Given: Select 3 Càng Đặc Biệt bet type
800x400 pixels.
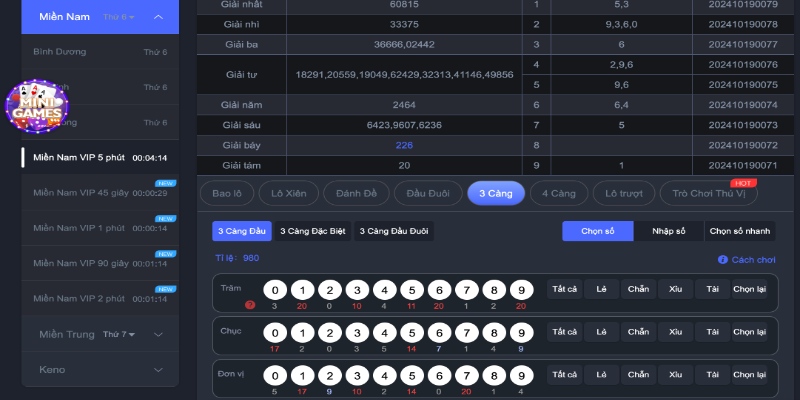Looking at the screenshot, I should click(312, 231).
